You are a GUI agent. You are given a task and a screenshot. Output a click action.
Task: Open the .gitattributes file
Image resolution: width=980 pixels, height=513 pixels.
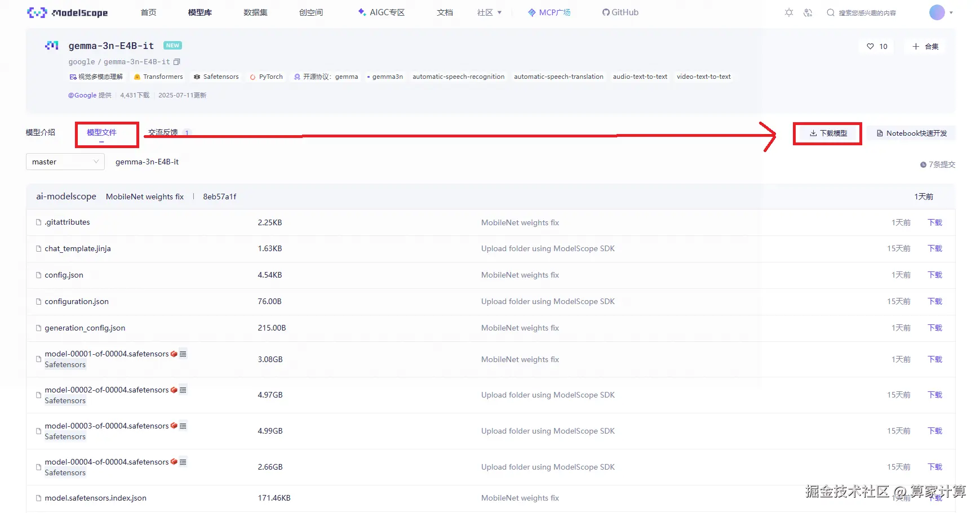point(67,222)
